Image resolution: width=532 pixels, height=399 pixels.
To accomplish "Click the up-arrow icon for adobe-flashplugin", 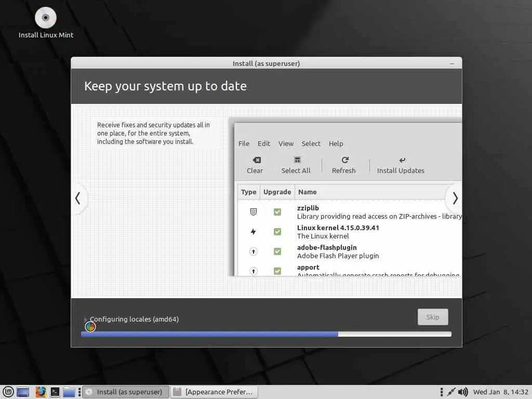I will coord(253,251).
